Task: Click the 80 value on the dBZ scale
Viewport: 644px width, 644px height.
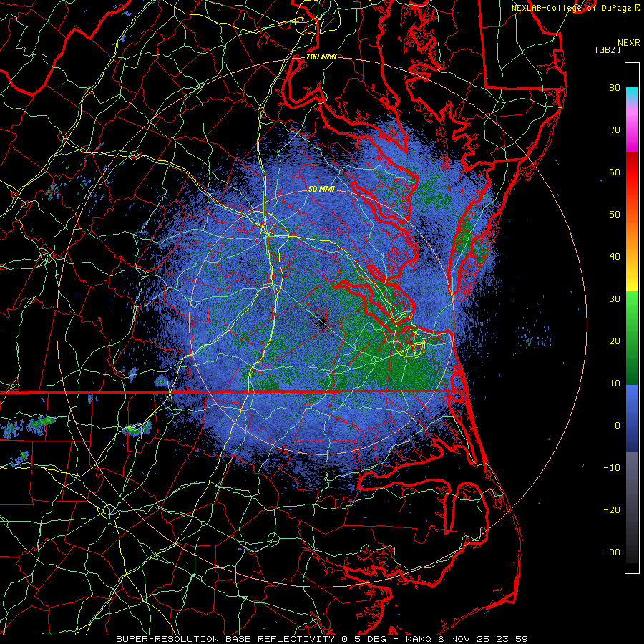Action: [615, 87]
